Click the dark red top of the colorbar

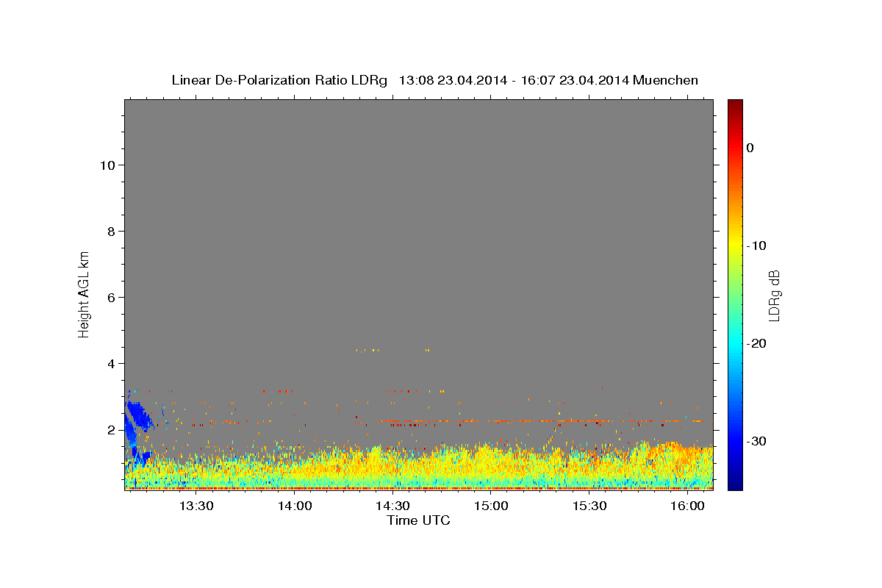pyautogui.click(x=735, y=105)
